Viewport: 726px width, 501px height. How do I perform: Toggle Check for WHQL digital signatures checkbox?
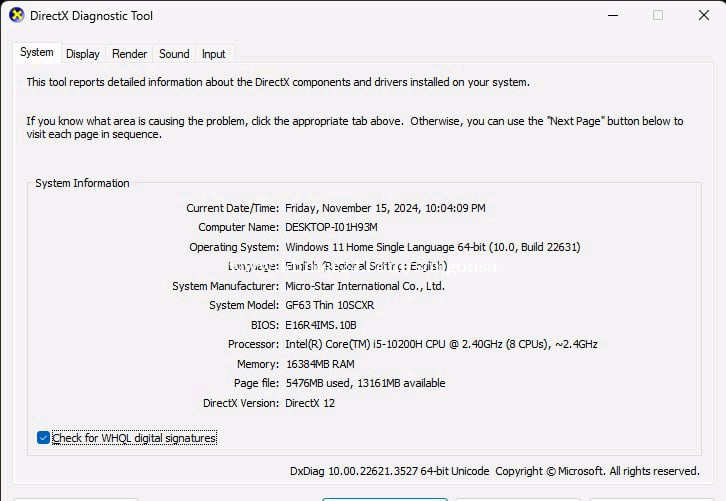point(43,438)
